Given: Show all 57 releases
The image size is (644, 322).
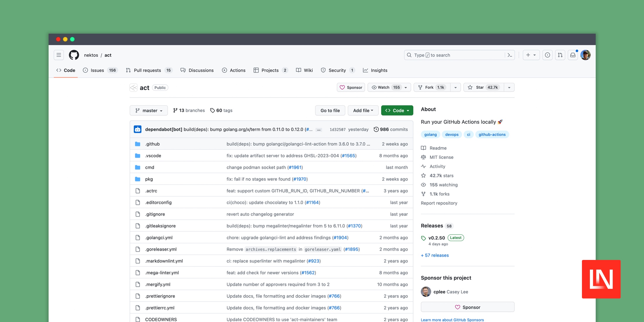Looking at the screenshot, I should (x=435, y=255).
